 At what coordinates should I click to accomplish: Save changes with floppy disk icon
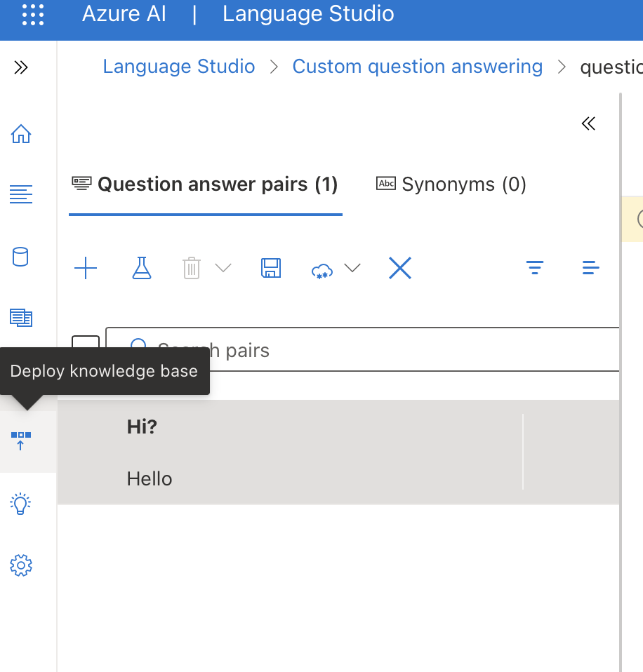pyautogui.click(x=271, y=268)
